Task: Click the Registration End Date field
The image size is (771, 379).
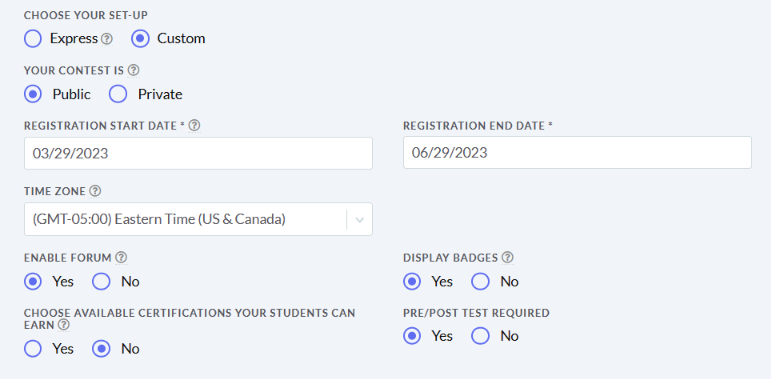Action: coord(577,152)
